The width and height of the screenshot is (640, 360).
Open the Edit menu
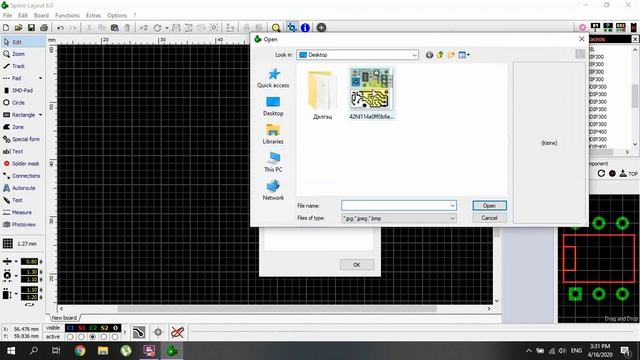click(x=23, y=15)
